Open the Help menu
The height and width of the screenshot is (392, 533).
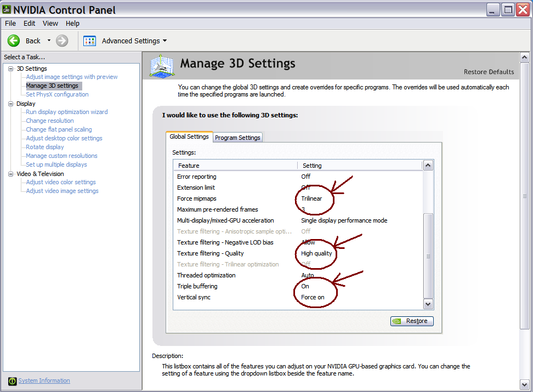(72, 24)
